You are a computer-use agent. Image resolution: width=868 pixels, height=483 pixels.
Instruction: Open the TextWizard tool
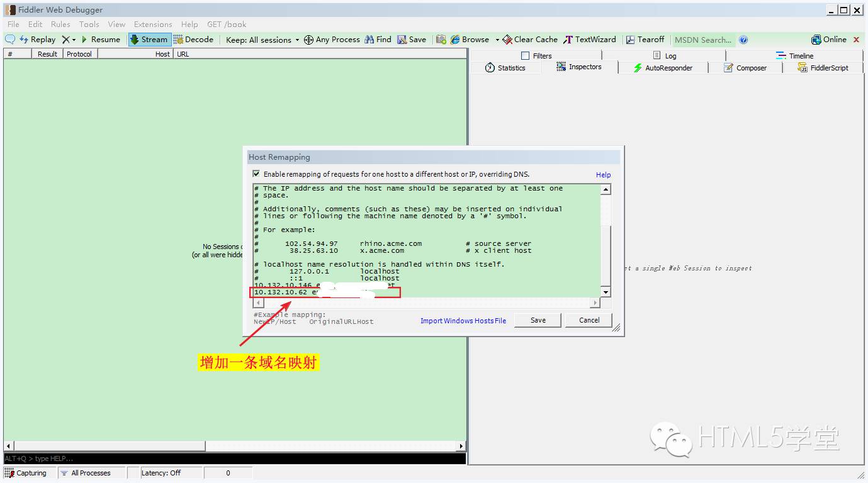click(590, 39)
